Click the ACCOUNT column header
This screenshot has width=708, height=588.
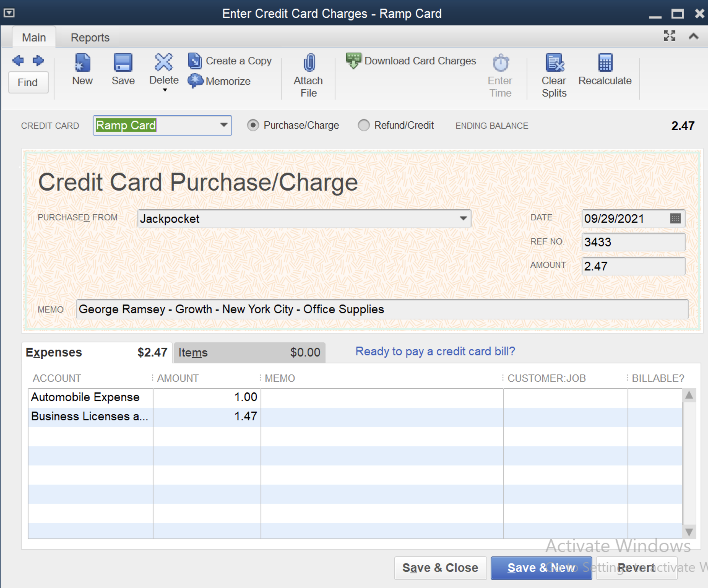point(57,378)
